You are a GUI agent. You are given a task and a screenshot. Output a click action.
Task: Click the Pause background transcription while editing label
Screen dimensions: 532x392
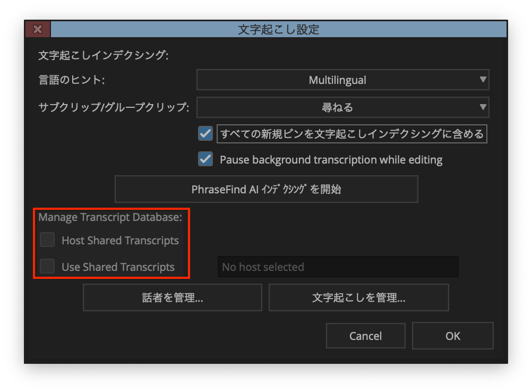tap(331, 159)
